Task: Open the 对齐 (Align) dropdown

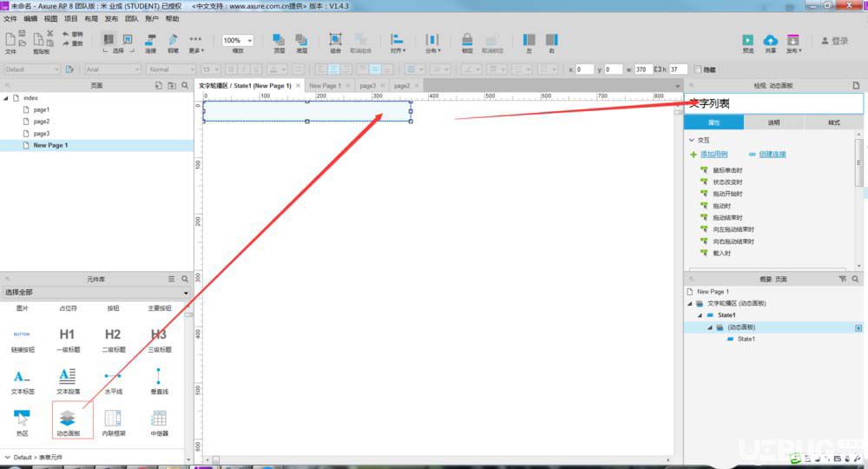Action: 398,43
